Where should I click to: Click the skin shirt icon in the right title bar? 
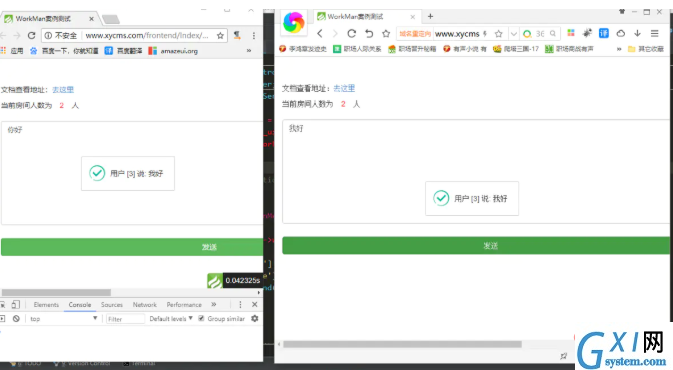tap(621, 12)
